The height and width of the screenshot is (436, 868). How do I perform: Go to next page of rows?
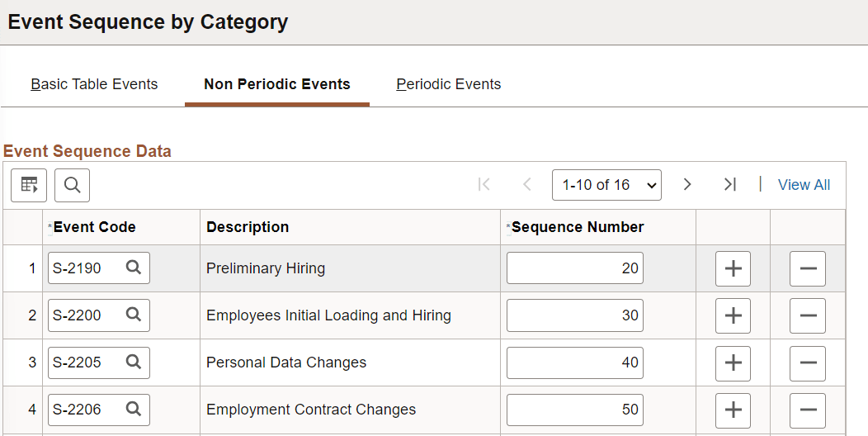click(687, 185)
